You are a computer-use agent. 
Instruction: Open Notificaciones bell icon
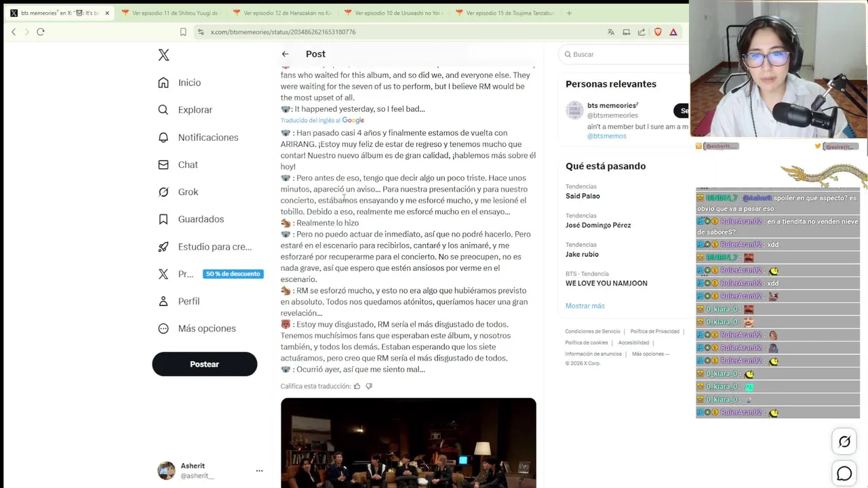(x=163, y=137)
